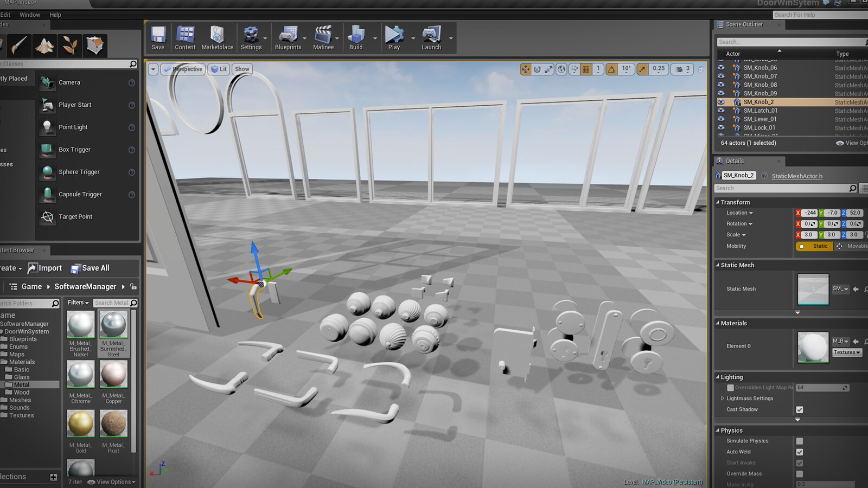Image resolution: width=868 pixels, height=488 pixels.
Task: Open the Marketplace from the toolbar
Action: point(217,35)
